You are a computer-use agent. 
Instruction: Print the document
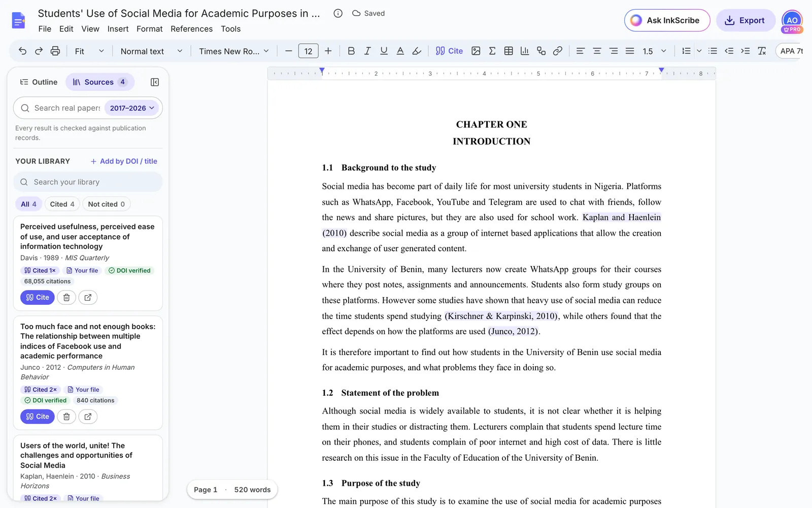tap(55, 51)
